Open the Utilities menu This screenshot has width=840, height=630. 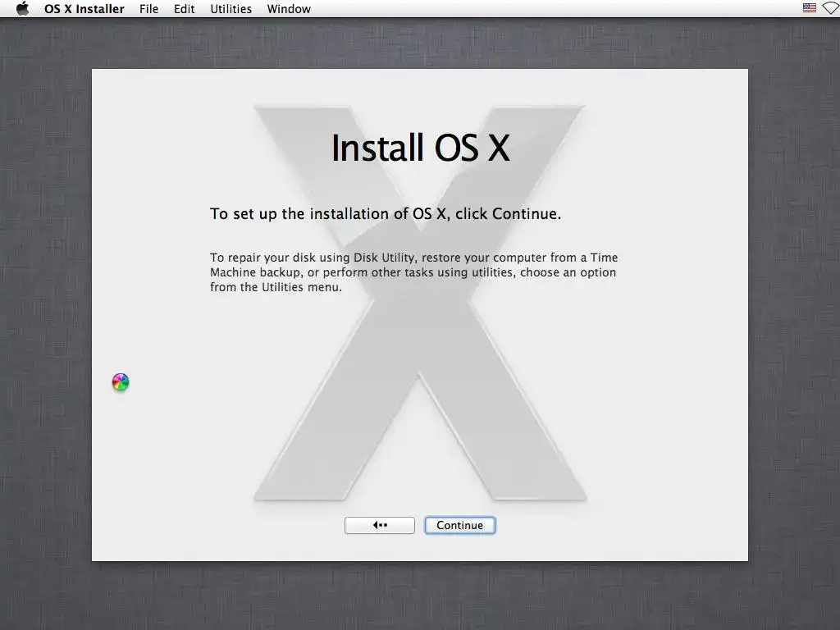pyautogui.click(x=231, y=9)
